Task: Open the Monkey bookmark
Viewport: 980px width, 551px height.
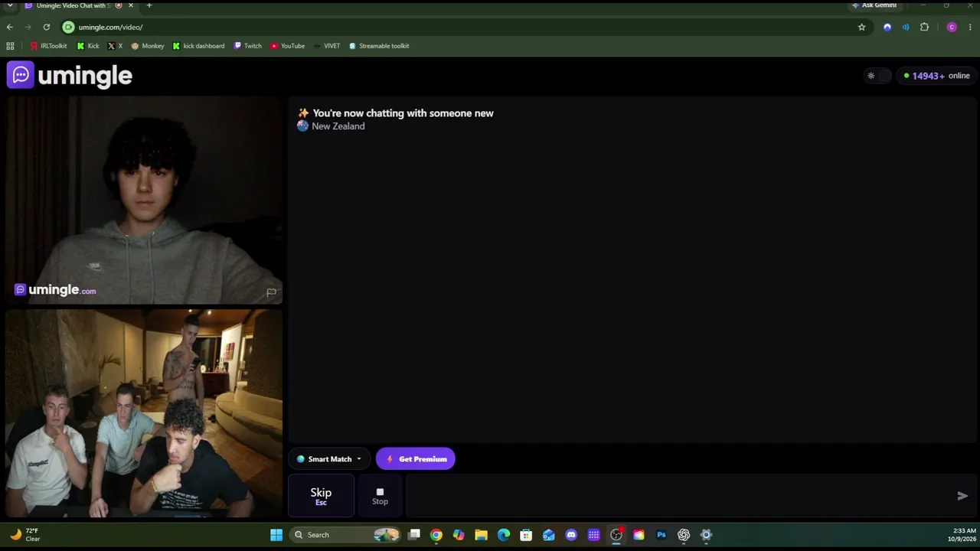Action: (148, 46)
